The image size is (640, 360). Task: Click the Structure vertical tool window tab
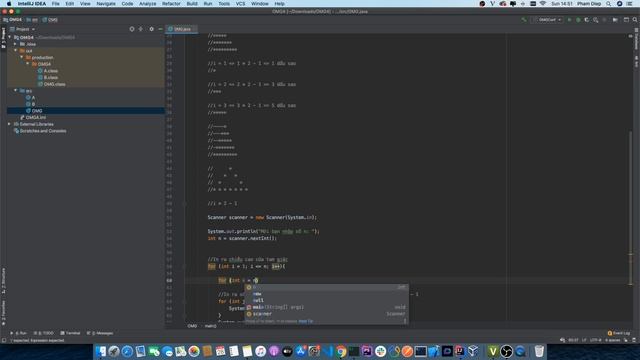pos(3,281)
